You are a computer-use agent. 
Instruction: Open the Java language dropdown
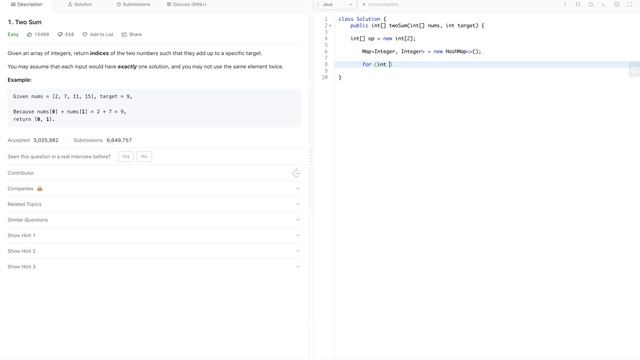(335, 4)
